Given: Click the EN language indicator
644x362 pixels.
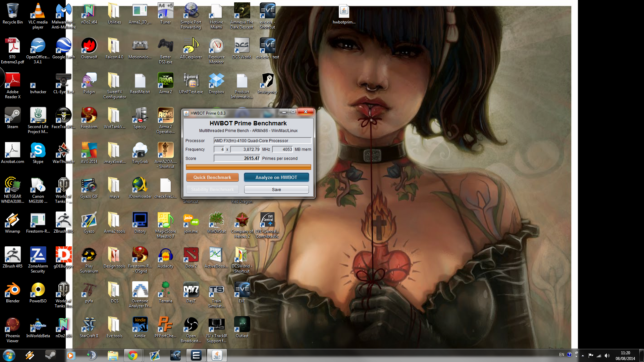Looking at the screenshot, I should point(561,355).
